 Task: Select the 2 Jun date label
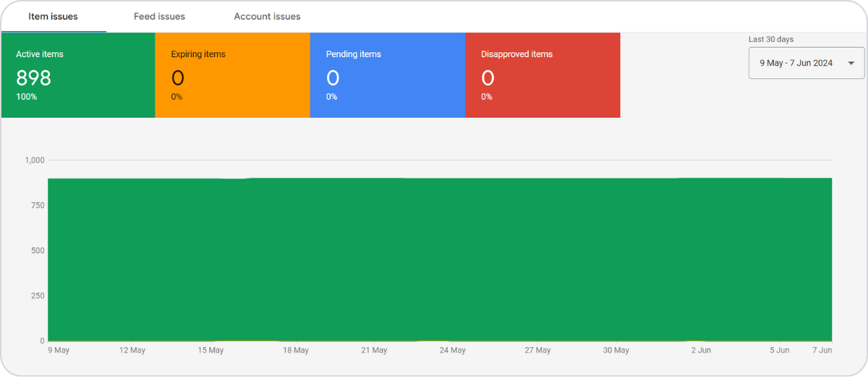point(701,351)
